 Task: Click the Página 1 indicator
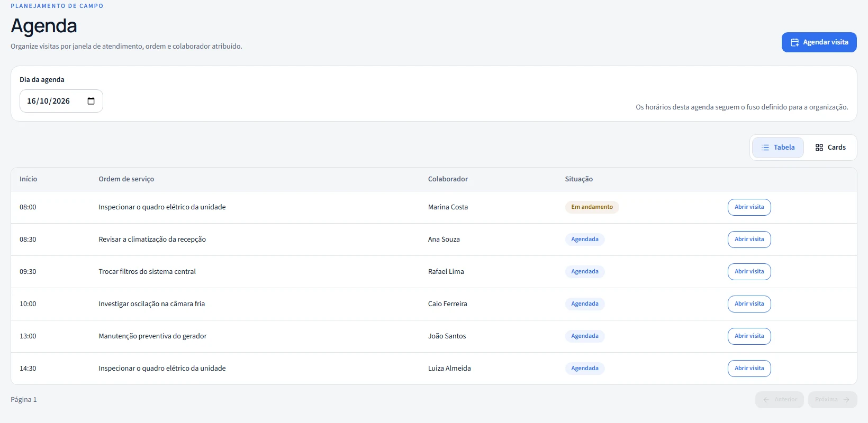pyautogui.click(x=24, y=400)
